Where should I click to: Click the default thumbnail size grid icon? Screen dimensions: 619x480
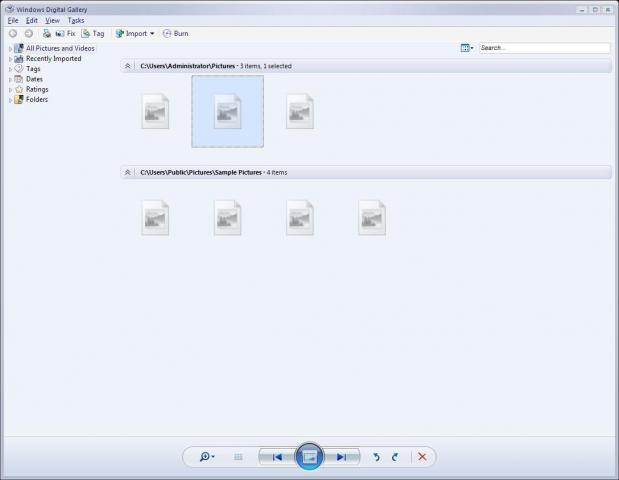click(x=238, y=457)
